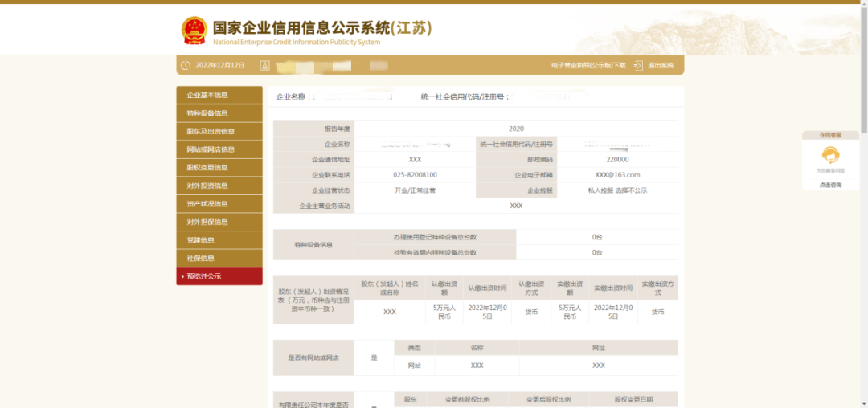Click the national emblem logo icon
868x408 pixels.
click(194, 31)
